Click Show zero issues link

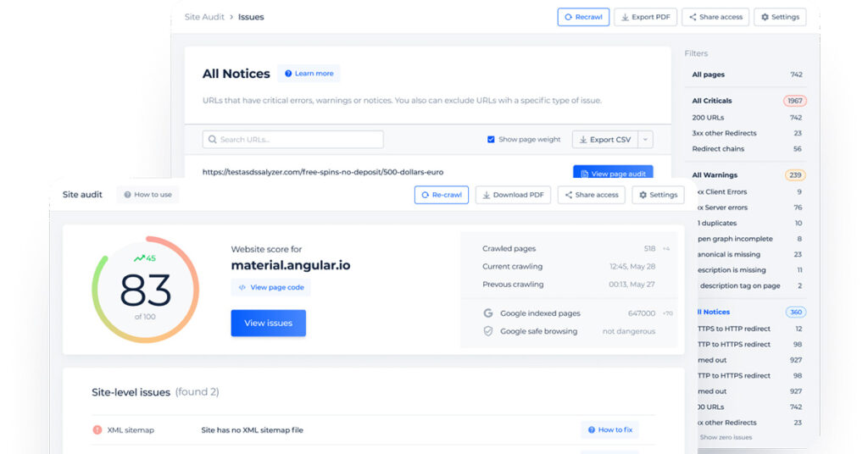[x=726, y=437]
